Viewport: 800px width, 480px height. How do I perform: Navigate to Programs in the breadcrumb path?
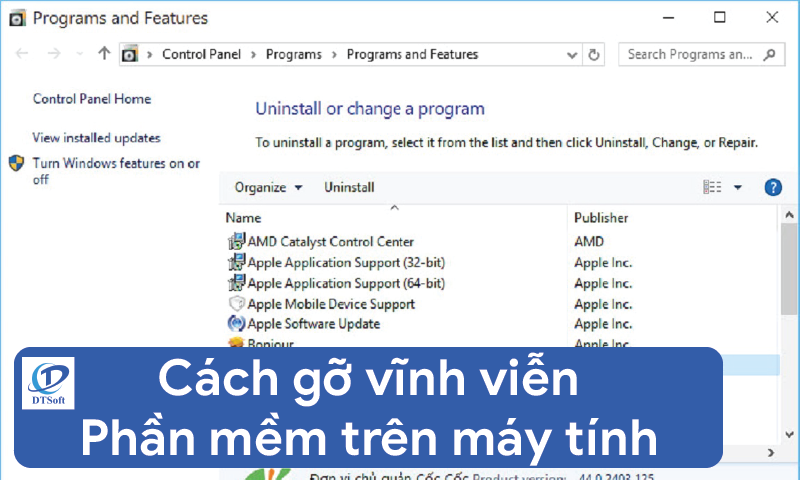tap(295, 54)
